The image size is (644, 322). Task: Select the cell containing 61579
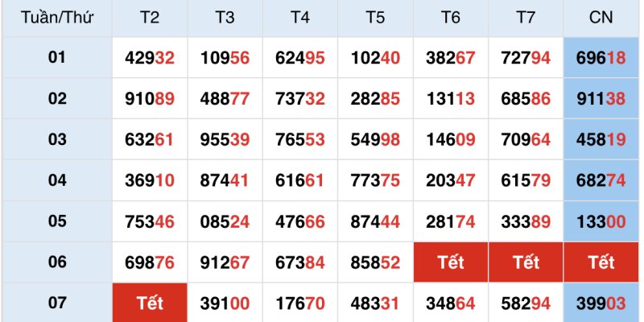[526, 181]
